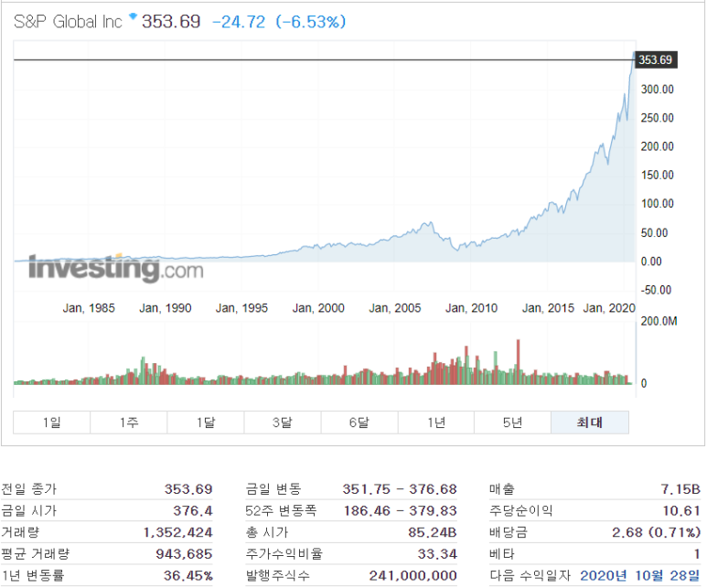Click the 전일 종가 value 353.69

pyautogui.click(x=188, y=489)
